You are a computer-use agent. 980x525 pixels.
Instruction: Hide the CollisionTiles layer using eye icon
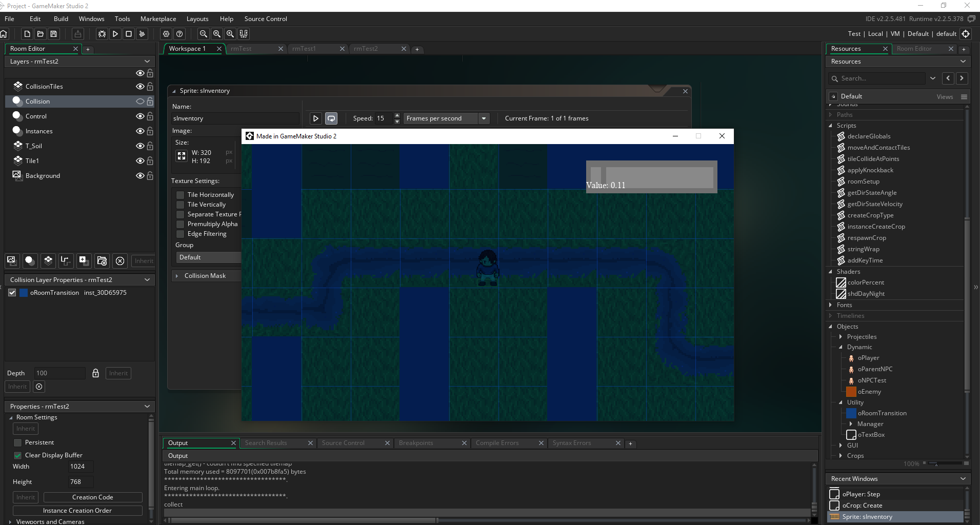139,87
